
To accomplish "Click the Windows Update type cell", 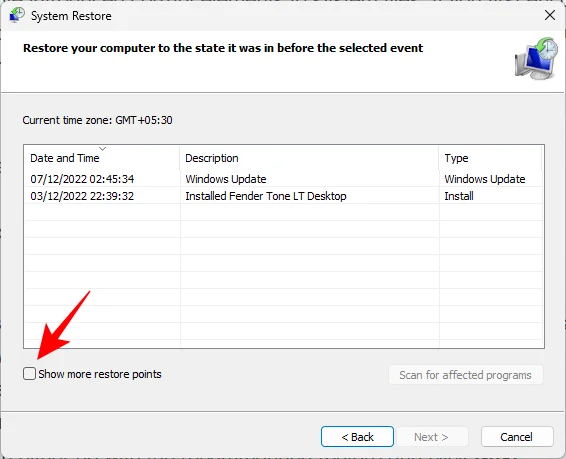I will coord(485,179).
